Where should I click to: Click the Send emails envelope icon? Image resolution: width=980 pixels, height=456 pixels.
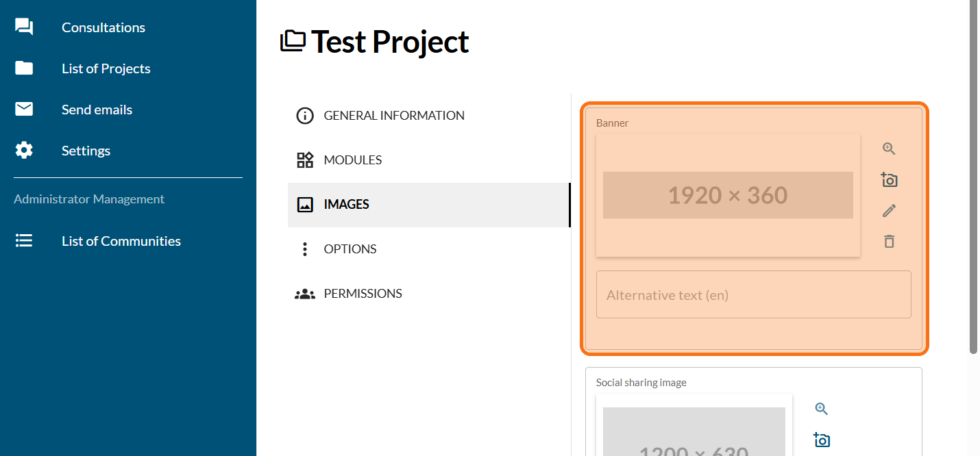pos(24,110)
